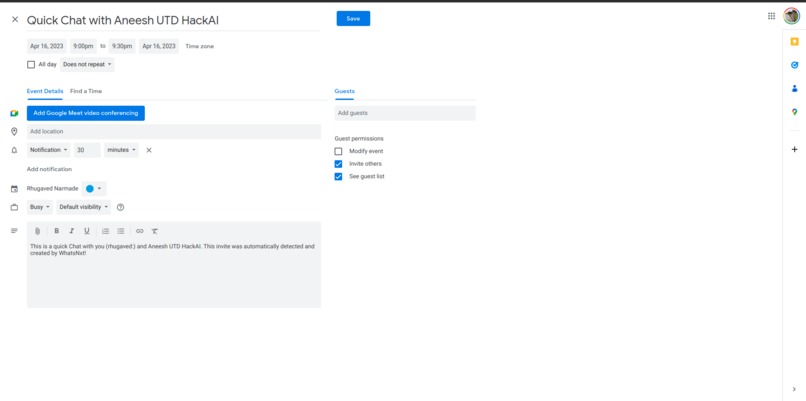
Task: Edit the notification value 30
Action: tap(87, 150)
